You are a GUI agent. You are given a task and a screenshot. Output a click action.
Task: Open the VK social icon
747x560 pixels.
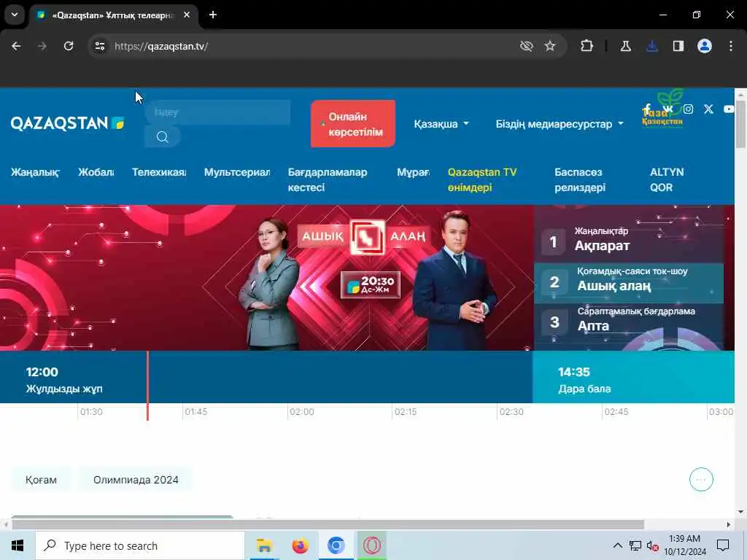[668, 109]
